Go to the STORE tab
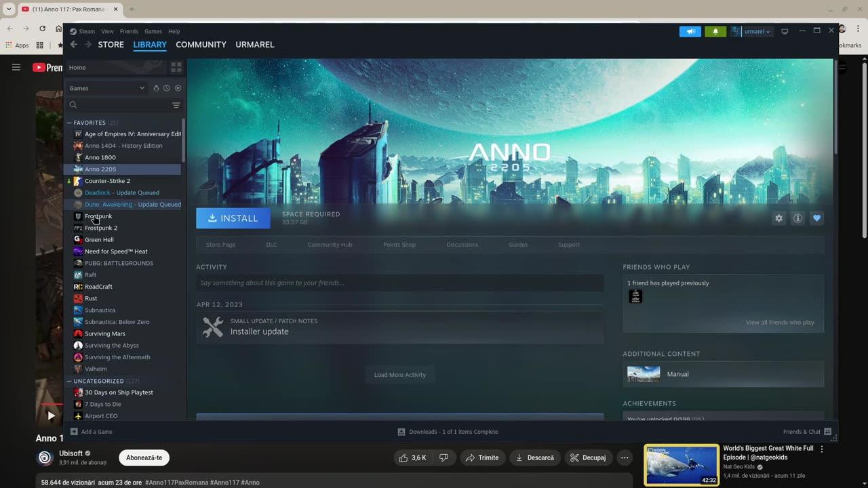Image resolution: width=868 pixels, height=488 pixels. coord(111,45)
